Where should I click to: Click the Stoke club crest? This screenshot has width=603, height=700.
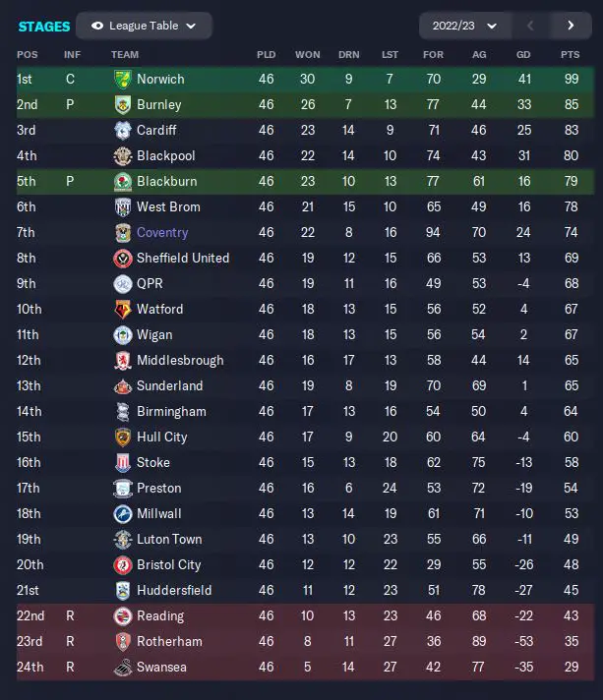tap(122, 463)
